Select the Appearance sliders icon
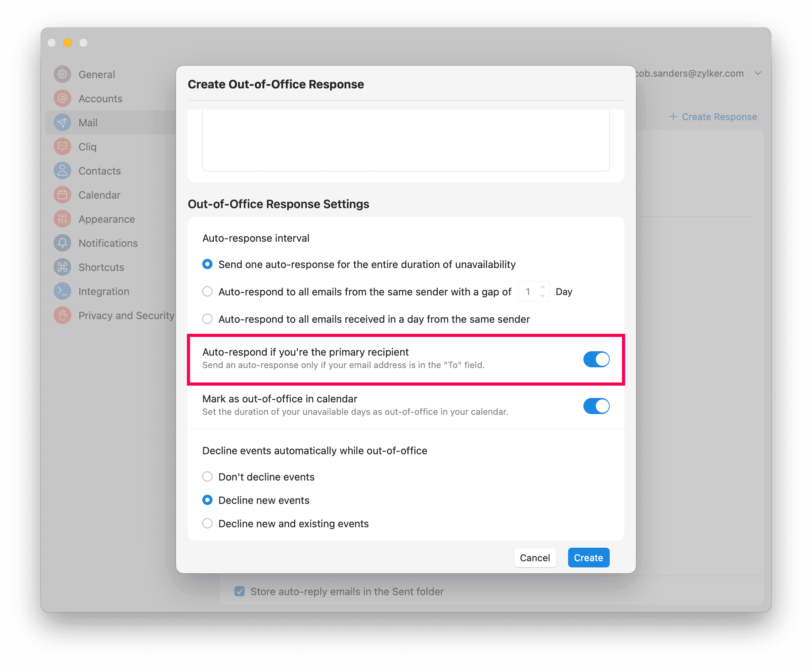 62,219
